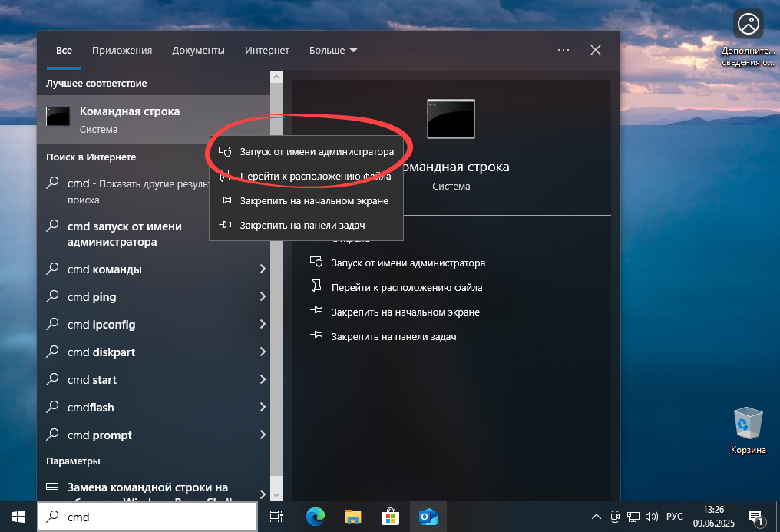Open Outlook from the taskbar
Image resolution: width=780 pixels, height=532 pixels.
(x=428, y=517)
